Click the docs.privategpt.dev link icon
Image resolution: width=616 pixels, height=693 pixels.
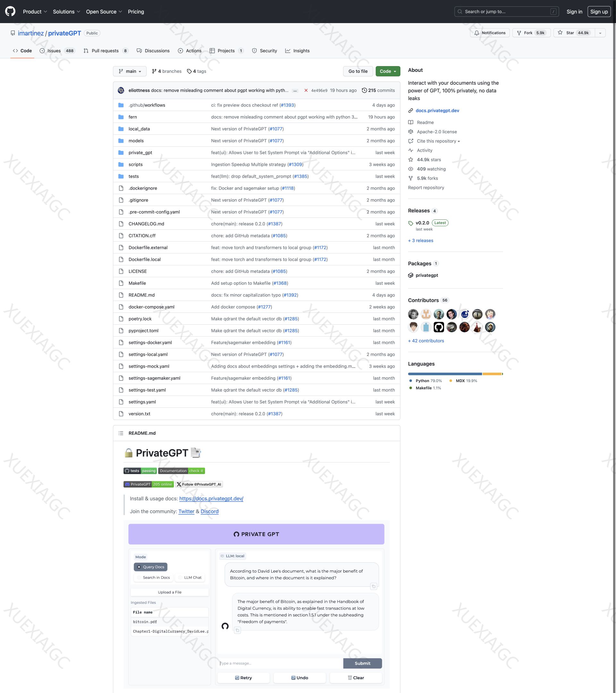click(411, 111)
